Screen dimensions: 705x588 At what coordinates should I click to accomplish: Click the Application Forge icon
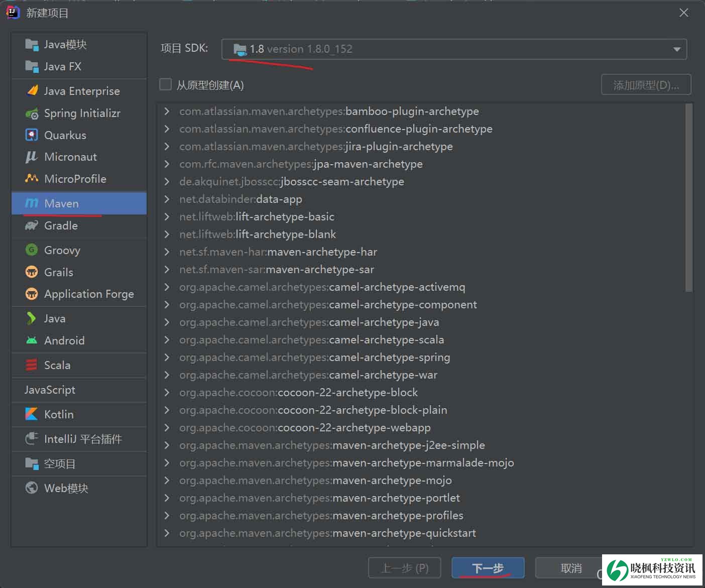click(x=32, y=294)
